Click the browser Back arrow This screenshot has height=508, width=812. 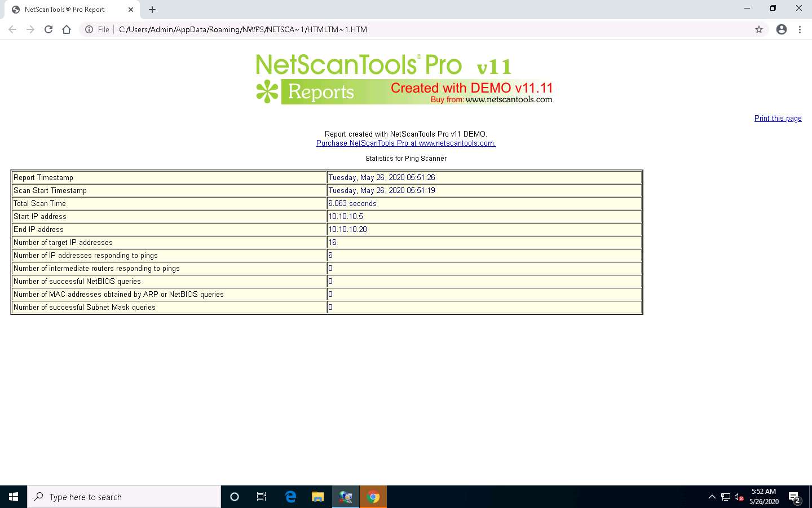pos(12,29)
